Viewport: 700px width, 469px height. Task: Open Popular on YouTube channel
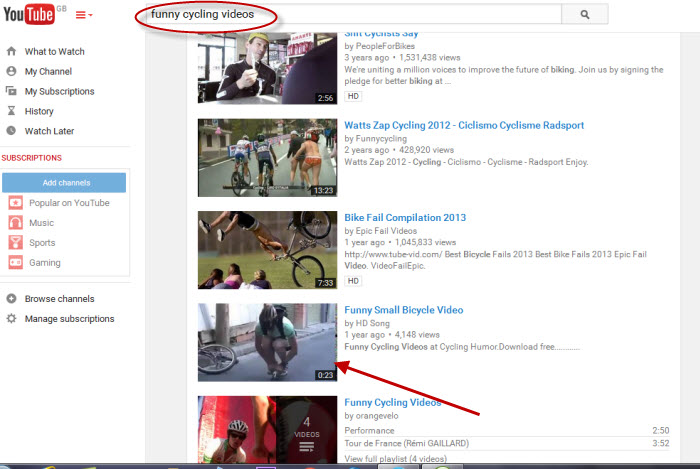(x=69, y=203)
